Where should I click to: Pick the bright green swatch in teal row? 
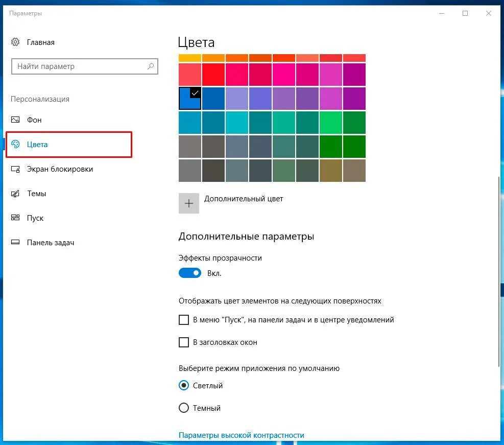coord(330,123)
